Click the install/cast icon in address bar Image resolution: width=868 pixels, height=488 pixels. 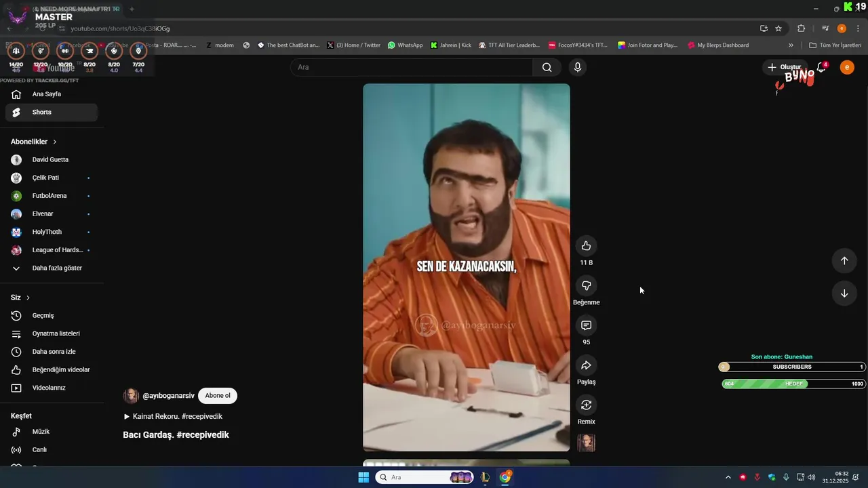(764, 28)
